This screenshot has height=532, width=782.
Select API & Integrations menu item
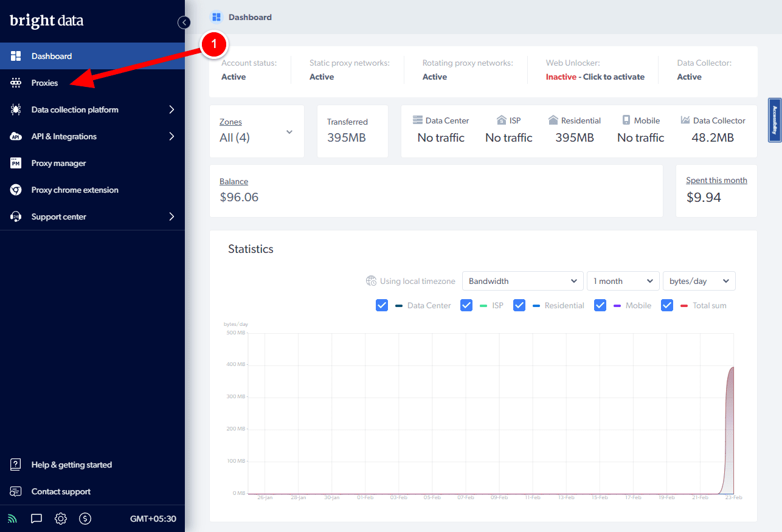(x=64, y=137)
